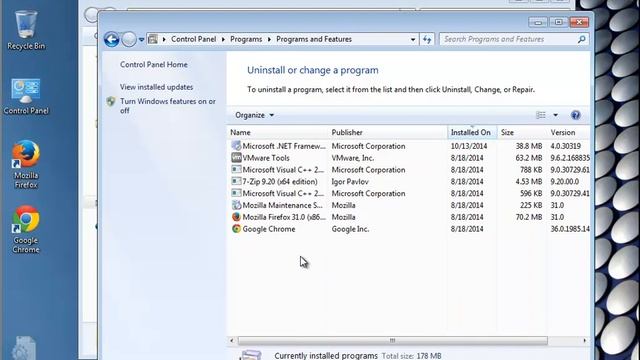Viewport: 640px width, 360px height.
Task: Click the Igor Pavlov publisher cell
Action: point(350,182)
